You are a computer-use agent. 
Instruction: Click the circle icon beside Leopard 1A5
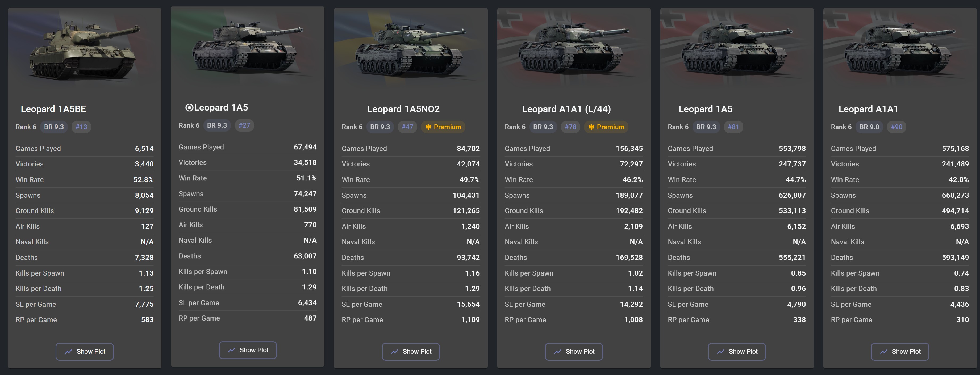tap(189, 108)
